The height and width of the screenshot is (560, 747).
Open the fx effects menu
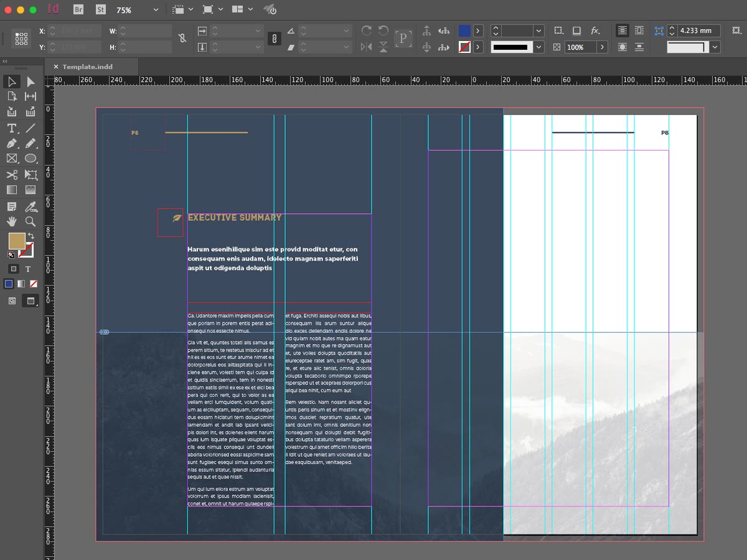[595, 30]
